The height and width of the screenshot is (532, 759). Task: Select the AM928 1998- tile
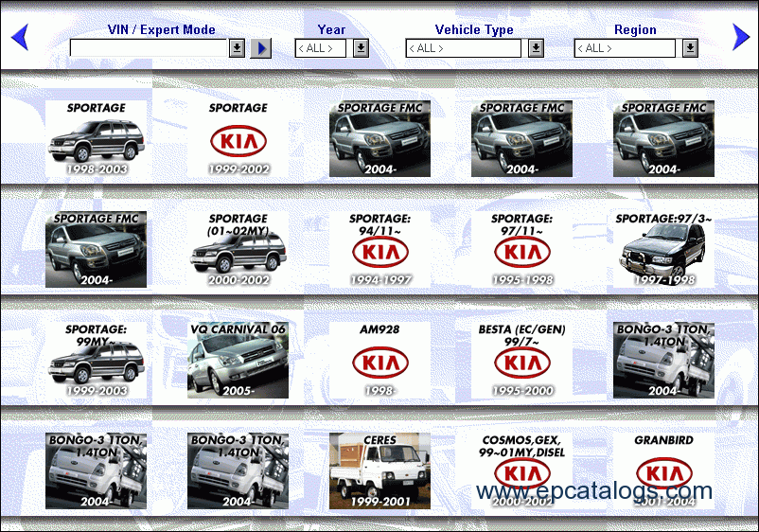click(380, 360)
